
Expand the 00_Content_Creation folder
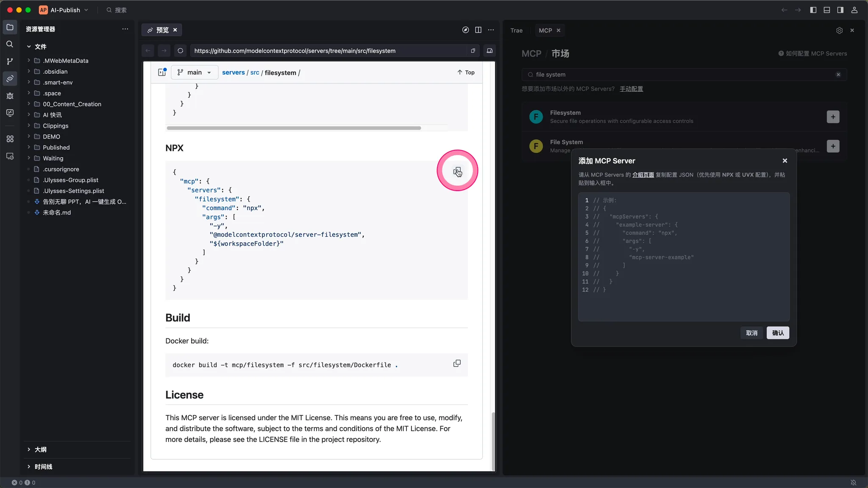(x=72, y=104)
